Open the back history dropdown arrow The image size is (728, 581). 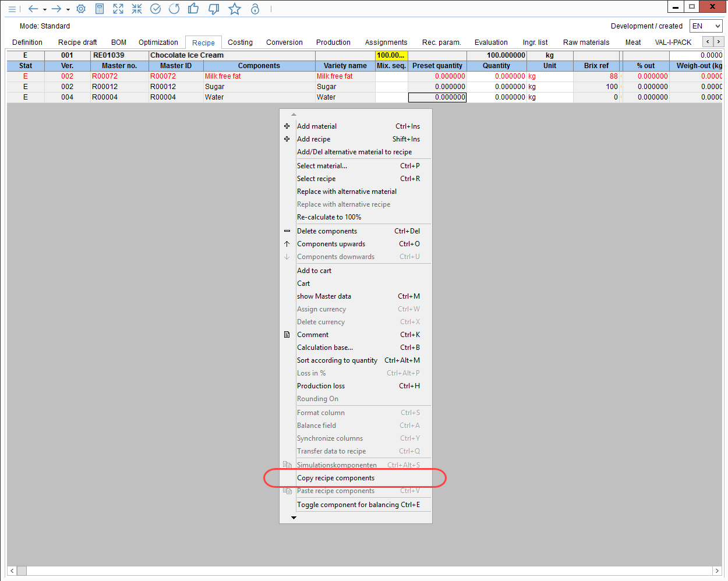pyautogui.click(x=45, y=10)
